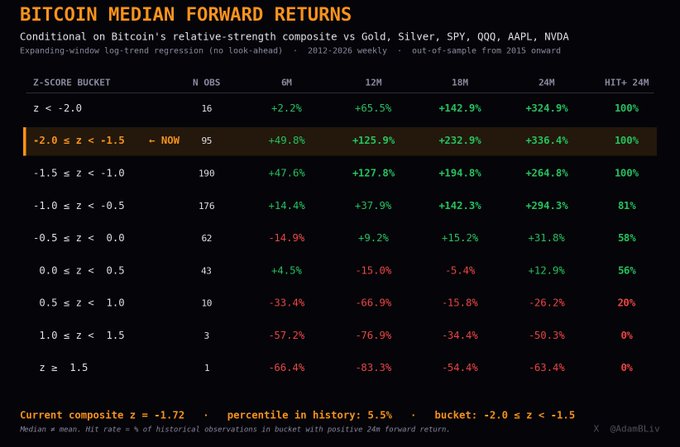Screen dimensions: 680x447
Task: Select the '0.5 ≤ z < 1.0' bucket label
Action: click(x=82, y=303)
